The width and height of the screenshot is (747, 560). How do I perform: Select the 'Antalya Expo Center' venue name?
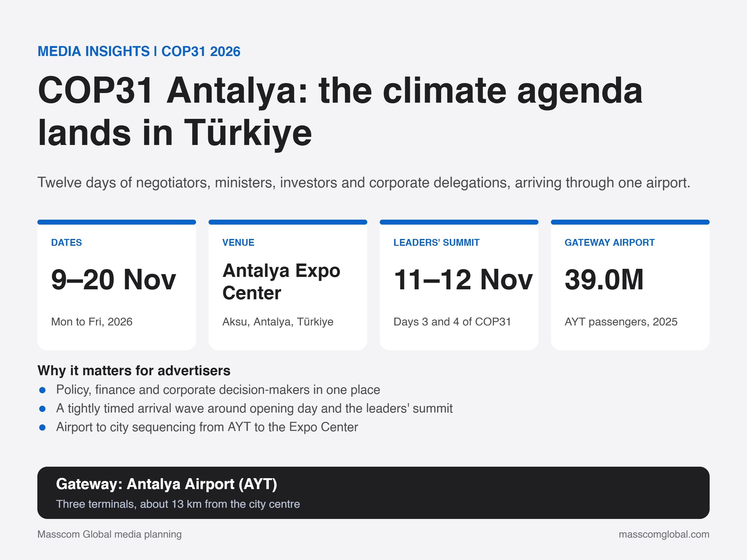click(281, 282)
